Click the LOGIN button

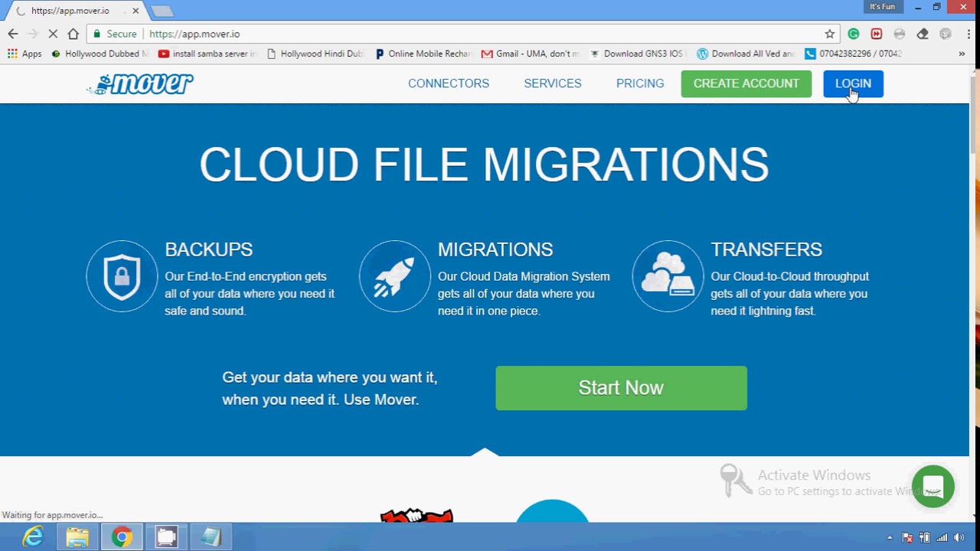(x=853, y=83)
